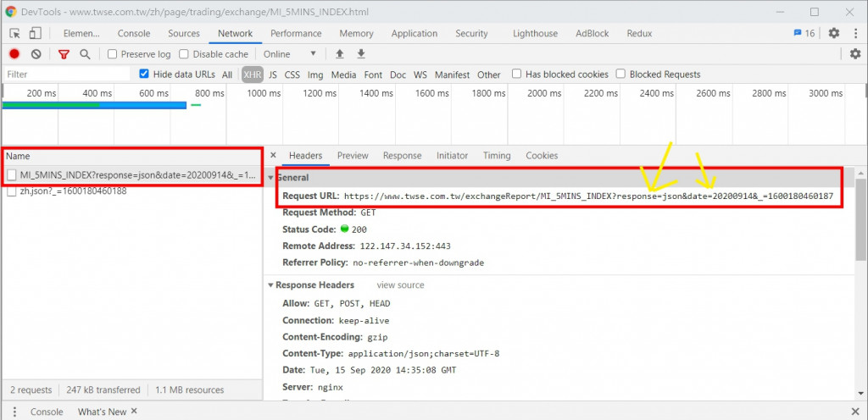The height and width of the screenshot is (420, 868).
Task: Open the Timing details tab
Action: (x=497, y=156)
